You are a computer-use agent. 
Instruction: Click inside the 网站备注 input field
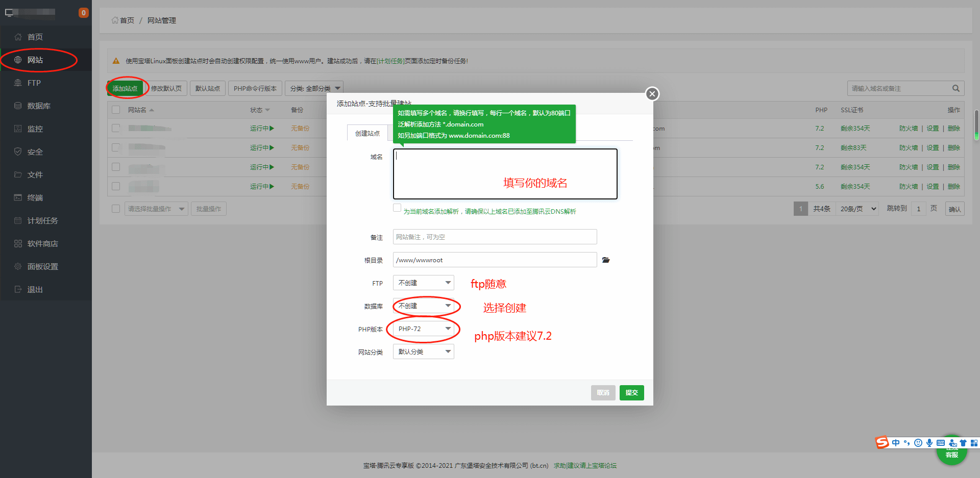tap(494, 236)
